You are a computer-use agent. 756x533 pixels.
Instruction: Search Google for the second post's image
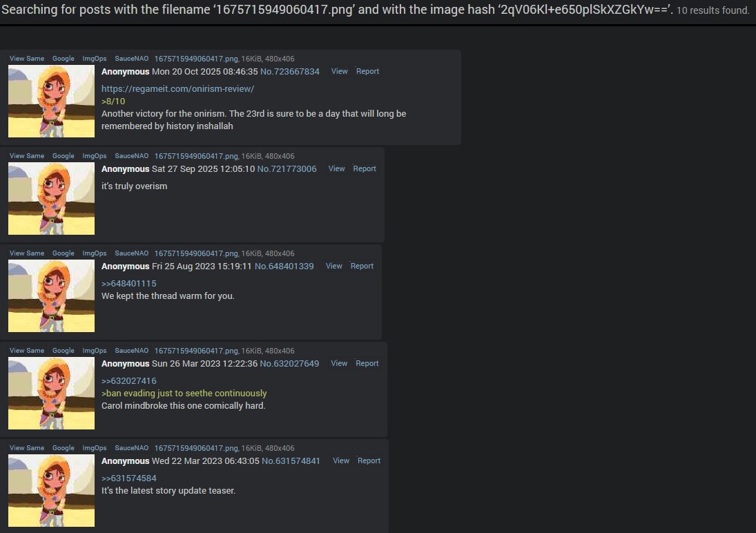63,156
